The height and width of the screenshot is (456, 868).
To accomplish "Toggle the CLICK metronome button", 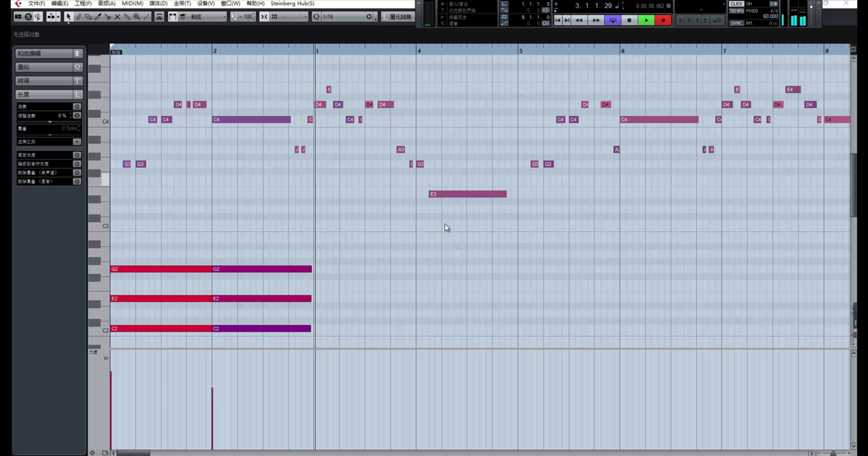I will click(x=736, y=4).
